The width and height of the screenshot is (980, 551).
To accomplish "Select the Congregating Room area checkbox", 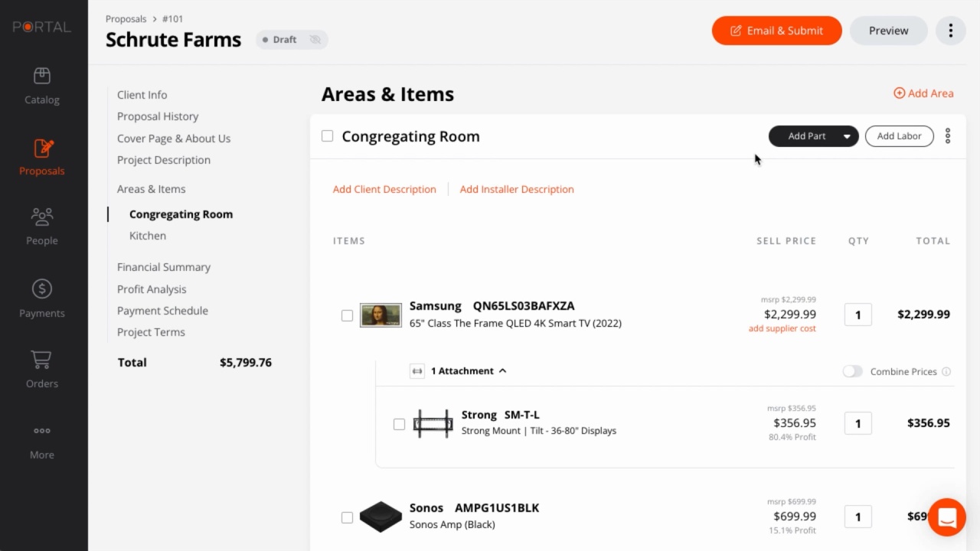I will (327, 136).
